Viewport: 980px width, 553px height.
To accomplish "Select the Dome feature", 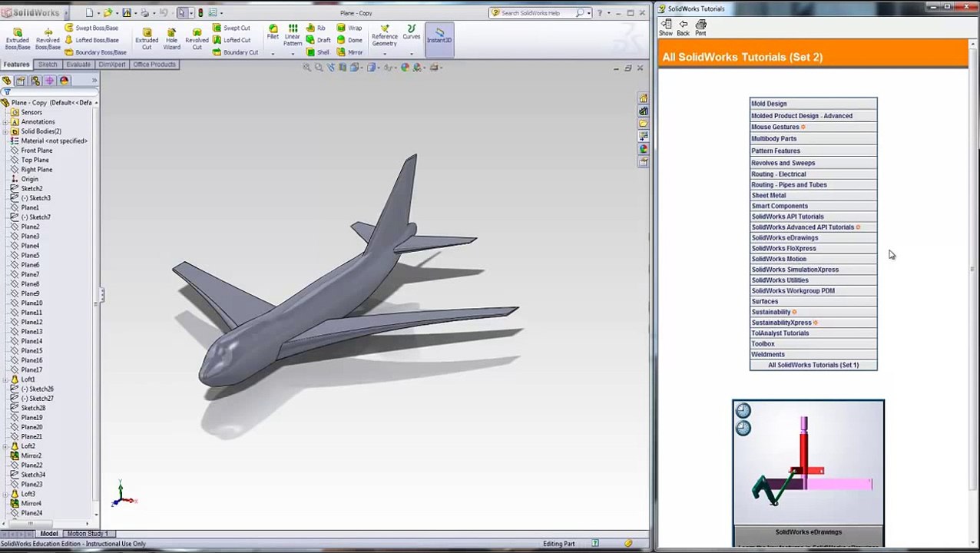I will pos(349,40).
